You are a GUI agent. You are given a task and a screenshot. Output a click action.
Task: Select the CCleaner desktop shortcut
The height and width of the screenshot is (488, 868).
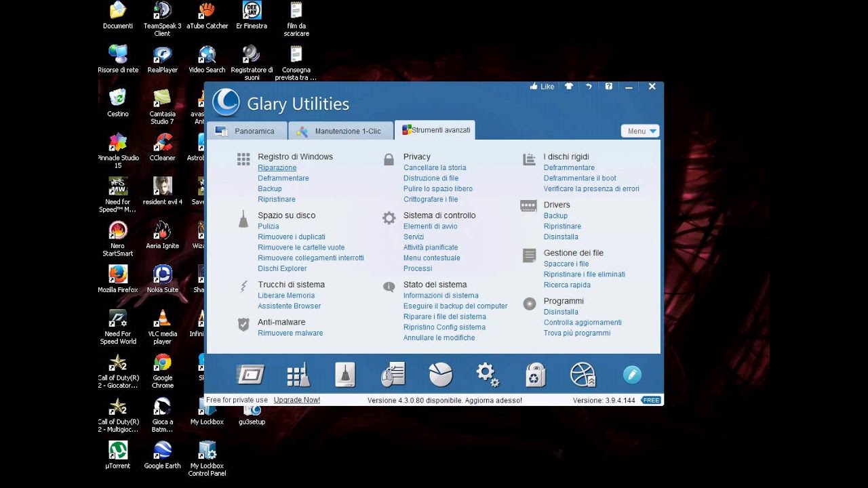163,147
